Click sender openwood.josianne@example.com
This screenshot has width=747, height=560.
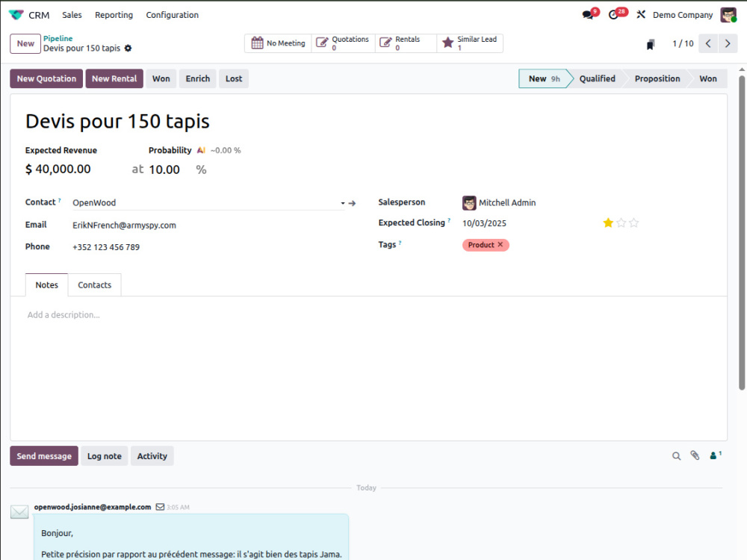(93, 507)
